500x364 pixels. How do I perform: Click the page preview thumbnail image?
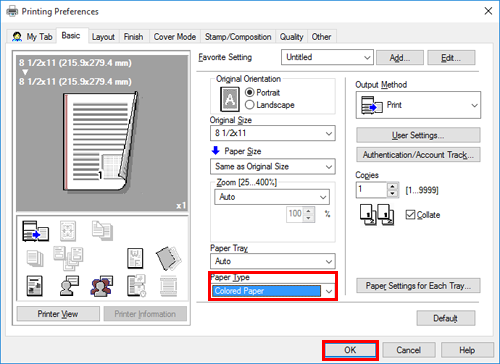pos(101,142)
